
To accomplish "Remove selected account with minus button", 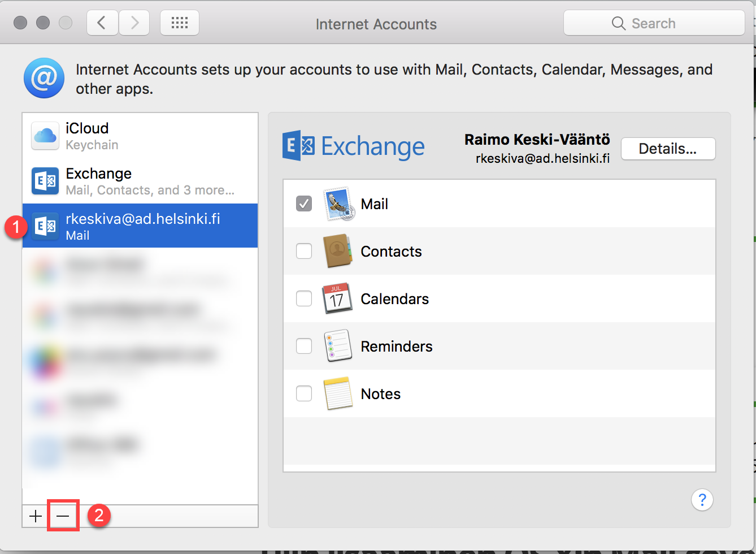I will pos(63,516).
